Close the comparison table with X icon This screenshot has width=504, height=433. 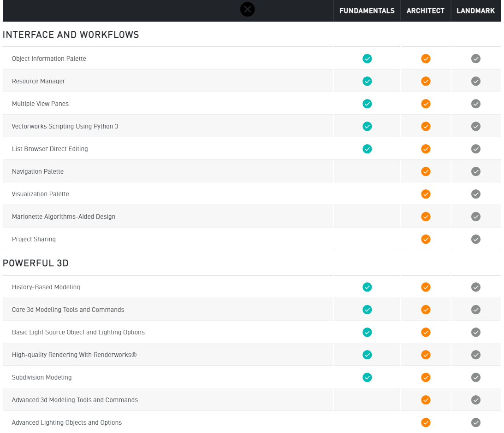pyautogui.click(x=248, y=9)
